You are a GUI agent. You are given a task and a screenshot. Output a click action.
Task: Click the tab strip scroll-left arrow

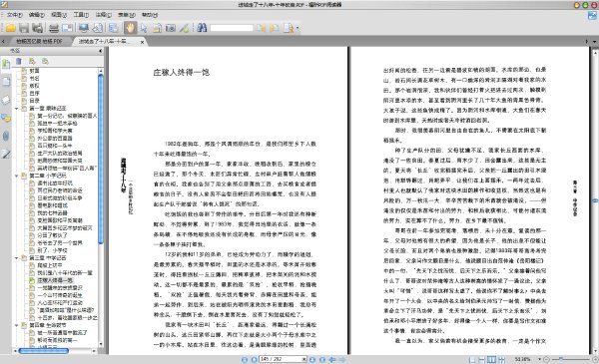coord(3,41)
